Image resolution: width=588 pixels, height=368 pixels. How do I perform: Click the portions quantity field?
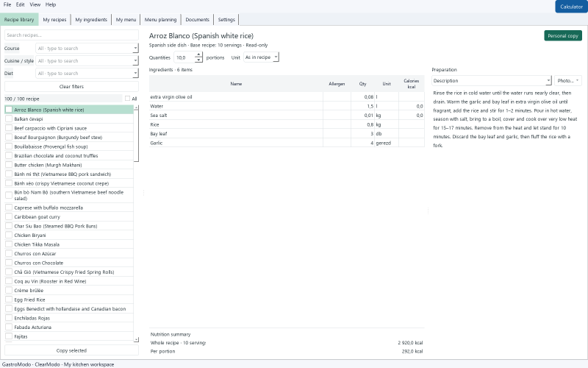185,57
